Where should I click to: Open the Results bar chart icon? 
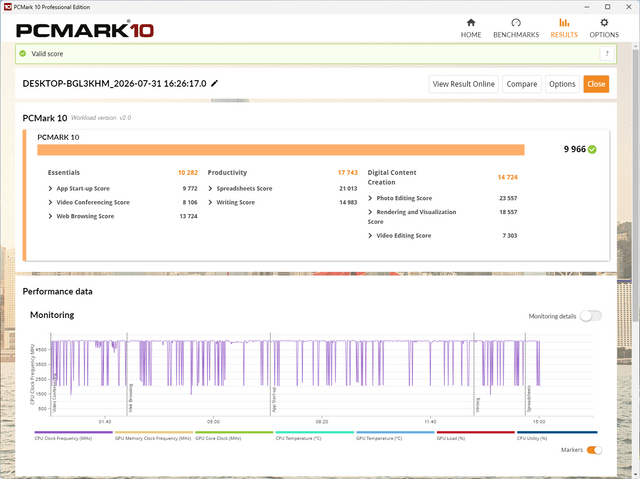tap(564, 22)
